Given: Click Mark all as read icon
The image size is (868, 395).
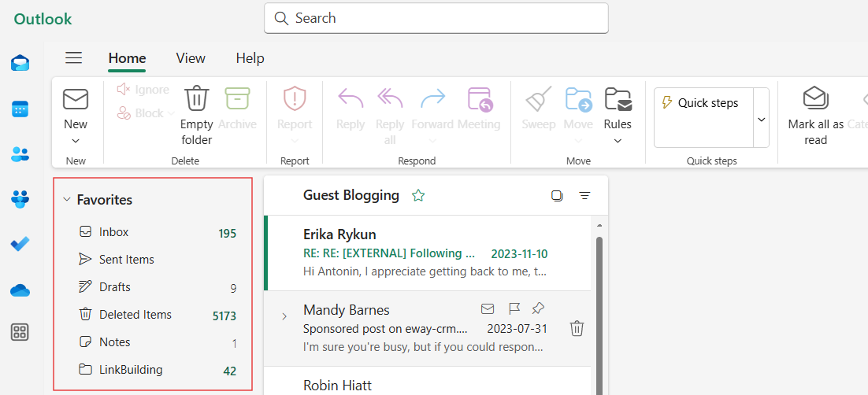Looking at the screenshot, I should (x=815, y=98).
